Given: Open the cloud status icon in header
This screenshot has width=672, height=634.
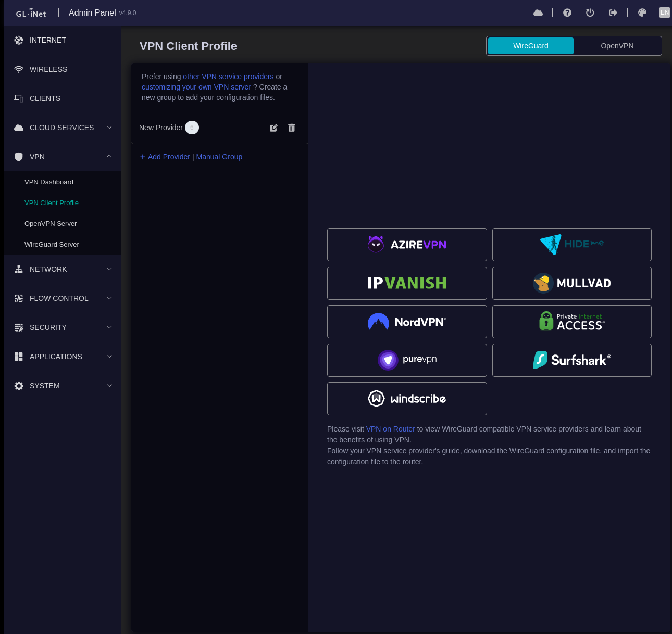Looking at the screenshot, I should coord(538,12).
